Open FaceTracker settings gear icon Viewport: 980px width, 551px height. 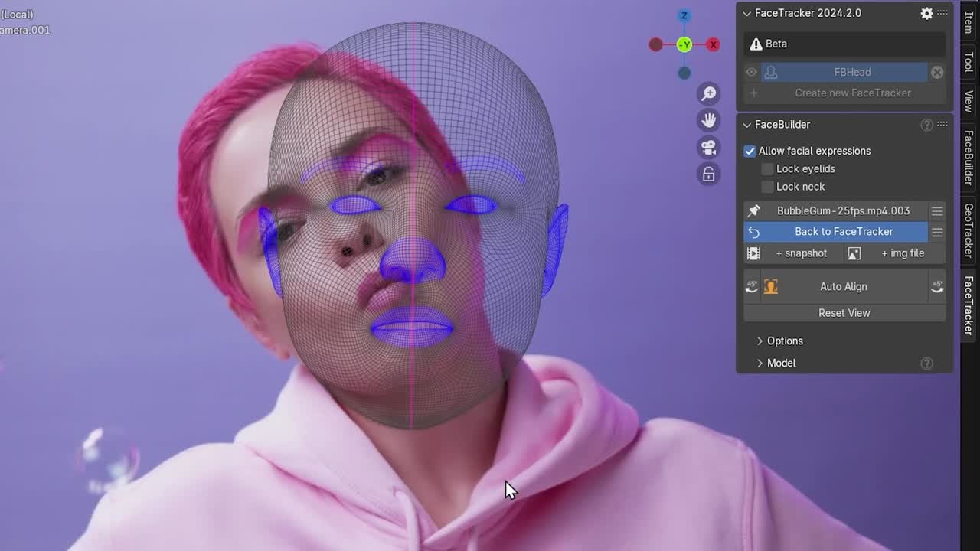point(926,13)
